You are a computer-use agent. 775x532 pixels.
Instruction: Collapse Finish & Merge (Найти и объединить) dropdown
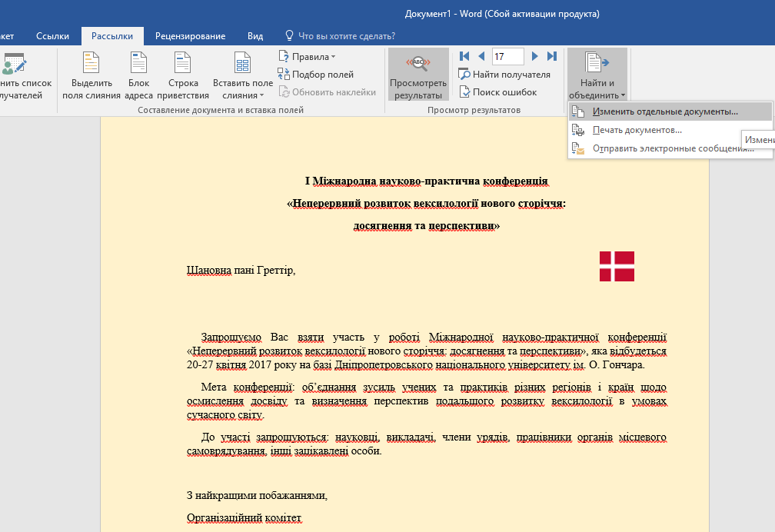tap(597, 75)
